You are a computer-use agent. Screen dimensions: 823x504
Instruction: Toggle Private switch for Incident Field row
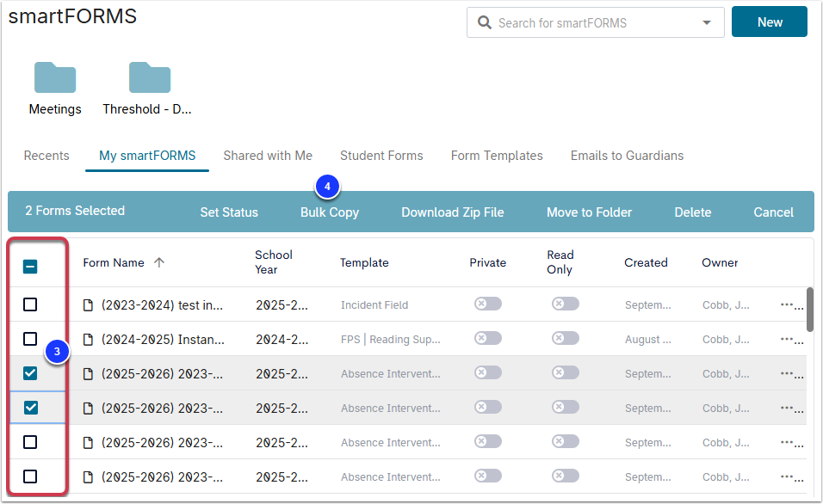pyautogui.click(x=488, y=304)
